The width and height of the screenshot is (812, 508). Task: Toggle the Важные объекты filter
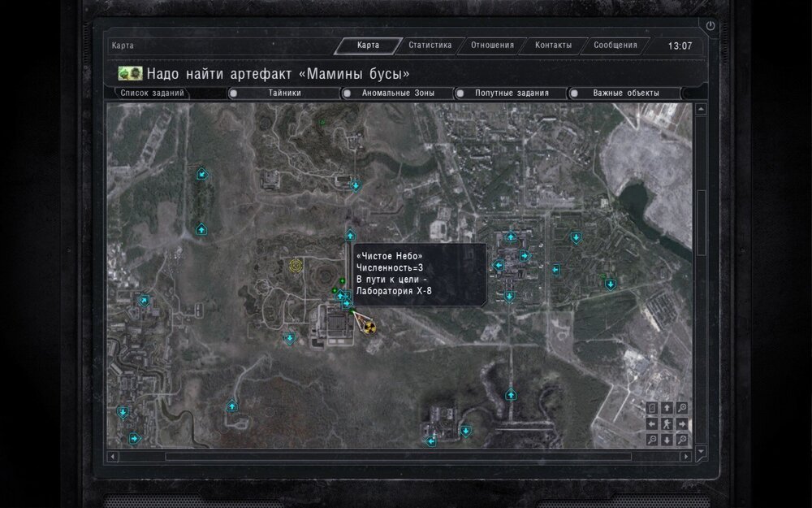[625, 93]
